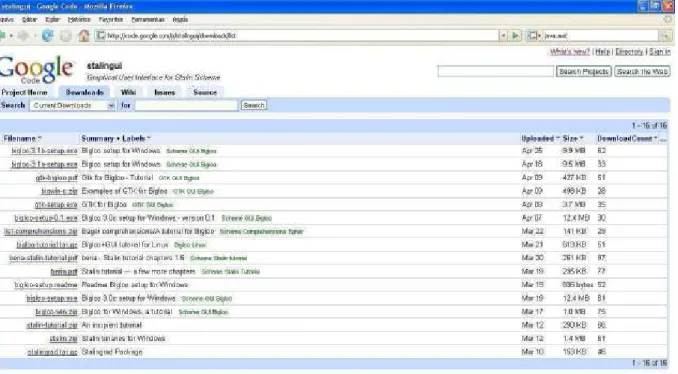The height and width of the screenshot is (374, 678).
Task: Open the Uploaded column sort dropdown
Action: coord(558,138)
